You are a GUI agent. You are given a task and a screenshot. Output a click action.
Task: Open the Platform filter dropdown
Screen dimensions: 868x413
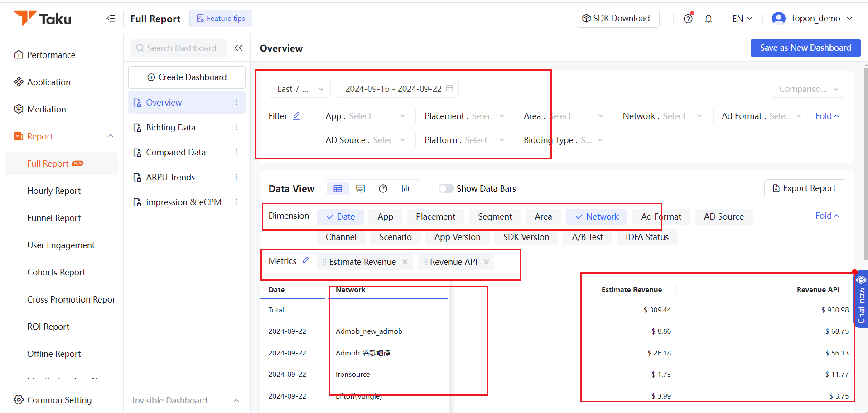pyautogui.click(x=462, y=140)
